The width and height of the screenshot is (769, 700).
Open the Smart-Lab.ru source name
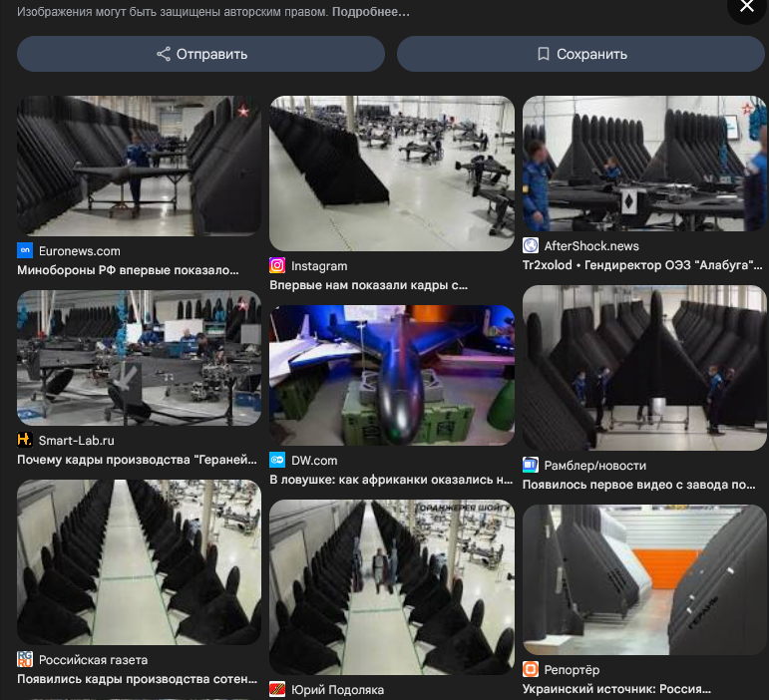pos(77,441)
